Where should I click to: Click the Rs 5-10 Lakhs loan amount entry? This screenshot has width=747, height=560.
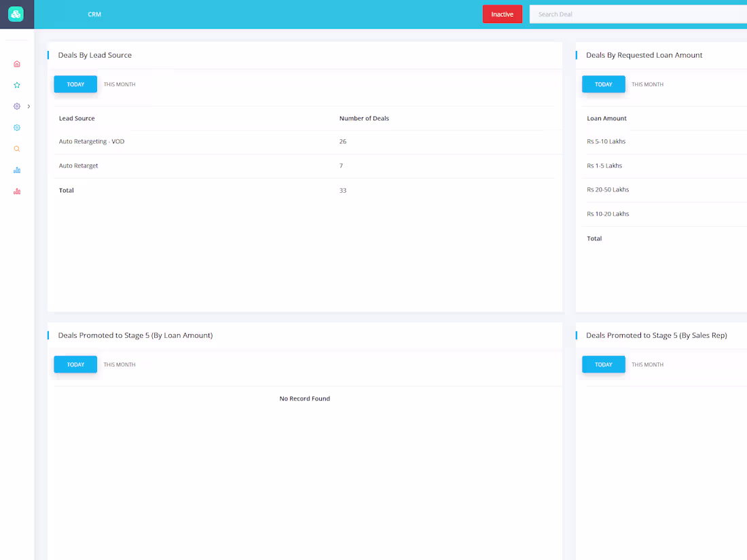pyautogui.click(x=606, y=141)
